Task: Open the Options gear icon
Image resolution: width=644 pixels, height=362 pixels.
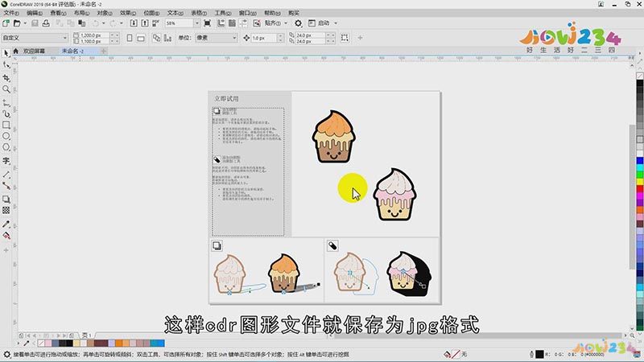Action: pyautogui.click(x=298, y=23)
